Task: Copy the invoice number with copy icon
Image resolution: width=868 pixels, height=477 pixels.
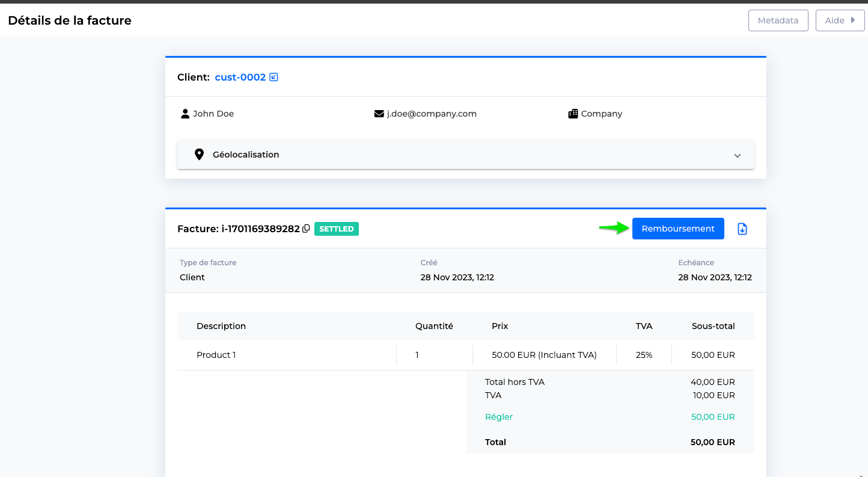Action: (306, 229)
